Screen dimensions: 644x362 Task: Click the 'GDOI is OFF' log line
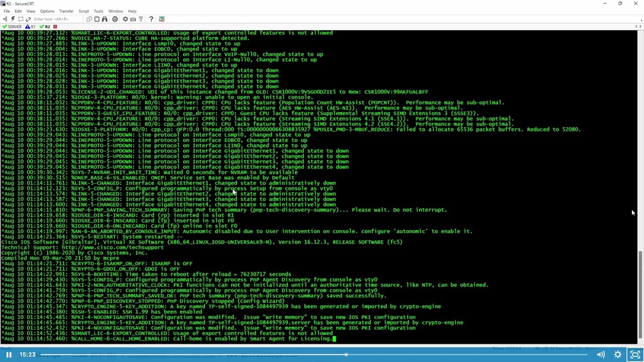(91, 269)
